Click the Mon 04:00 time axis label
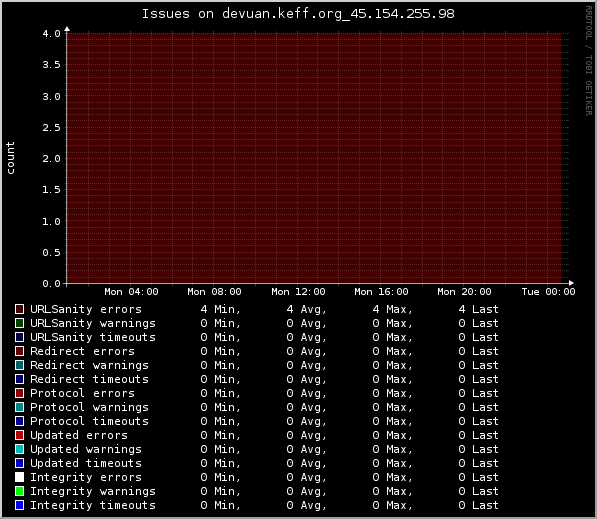 pos(131,292)
